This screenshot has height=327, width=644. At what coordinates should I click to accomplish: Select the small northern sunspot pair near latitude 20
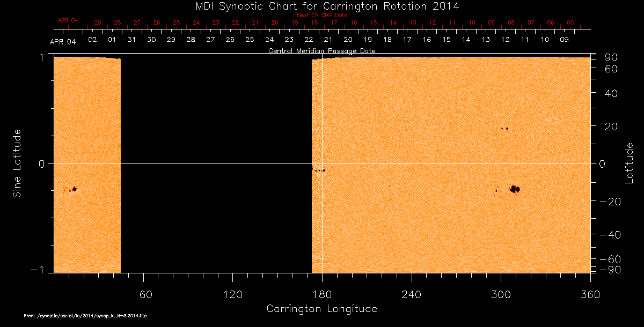(x=504, y=129)
